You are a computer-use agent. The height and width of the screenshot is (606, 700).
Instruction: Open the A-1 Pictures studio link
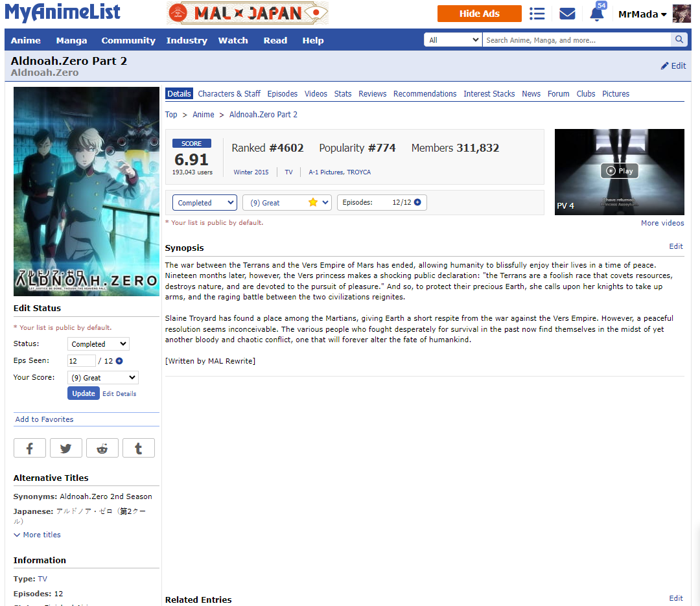pos(326,172)
